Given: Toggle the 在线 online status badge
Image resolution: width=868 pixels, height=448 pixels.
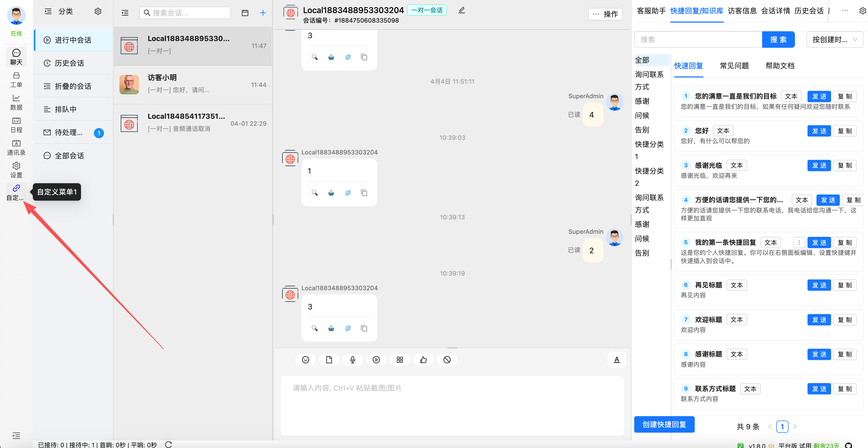Looking at the screenshot, I should pyautogui.click(x=16, y=33).
